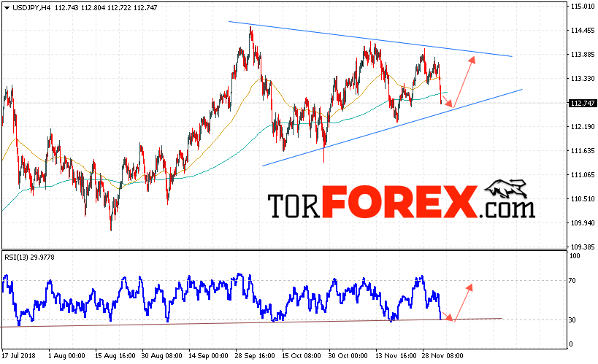
Task: Click the 110.510 price axis label
Action: coord(583,199)
